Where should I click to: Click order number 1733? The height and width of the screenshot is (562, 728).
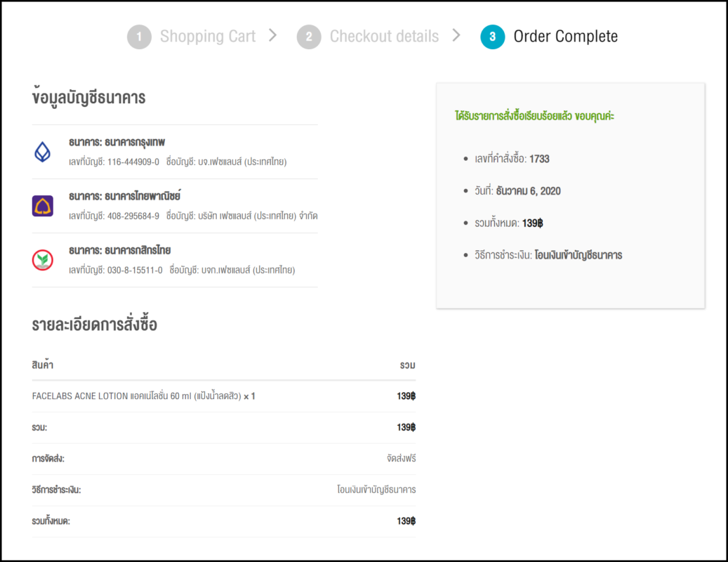tap(539, 159)
